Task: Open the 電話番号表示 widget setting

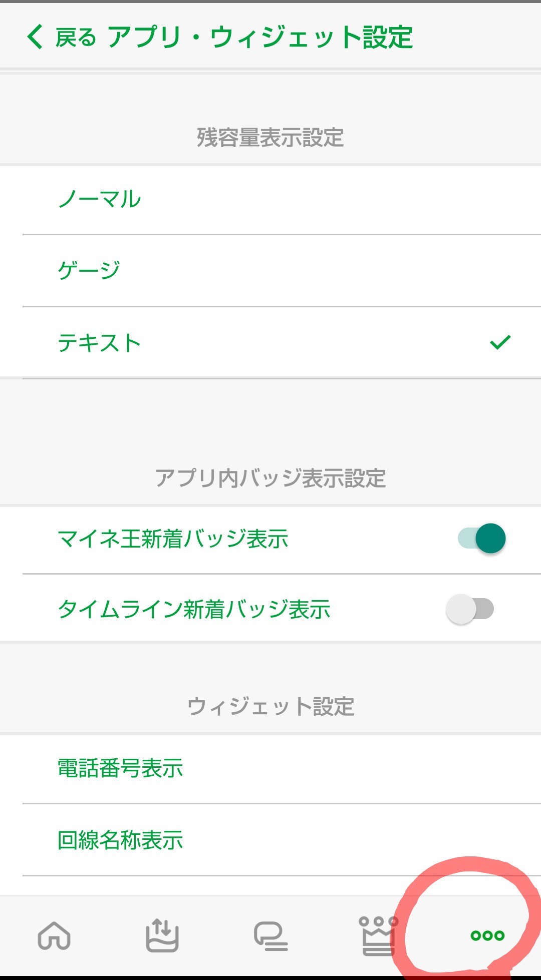Action: (x=120, y=768)
